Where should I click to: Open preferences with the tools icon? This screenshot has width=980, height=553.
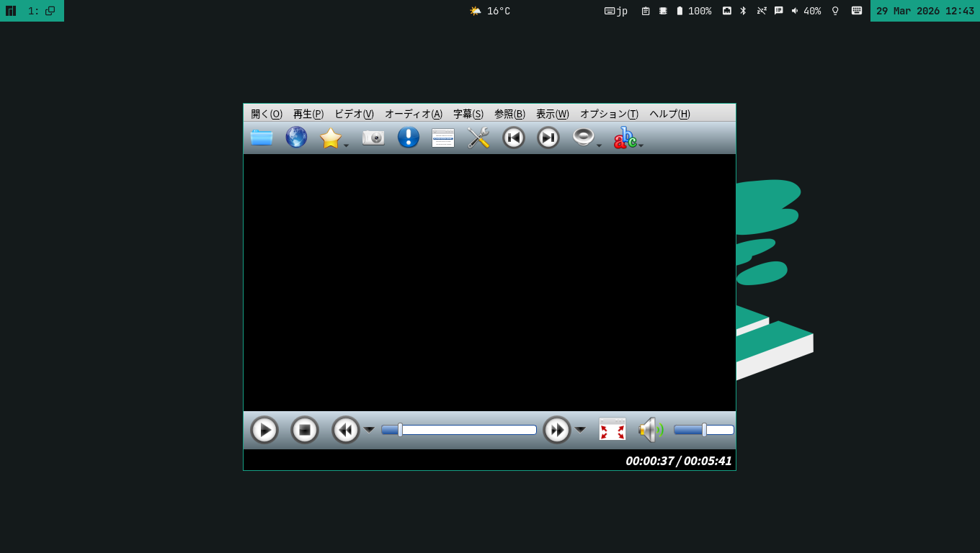[478, 138]
